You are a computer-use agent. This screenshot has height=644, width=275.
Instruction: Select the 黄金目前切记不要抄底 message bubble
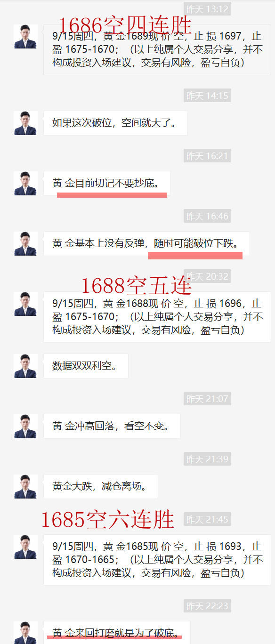click(x=107, y=183)
